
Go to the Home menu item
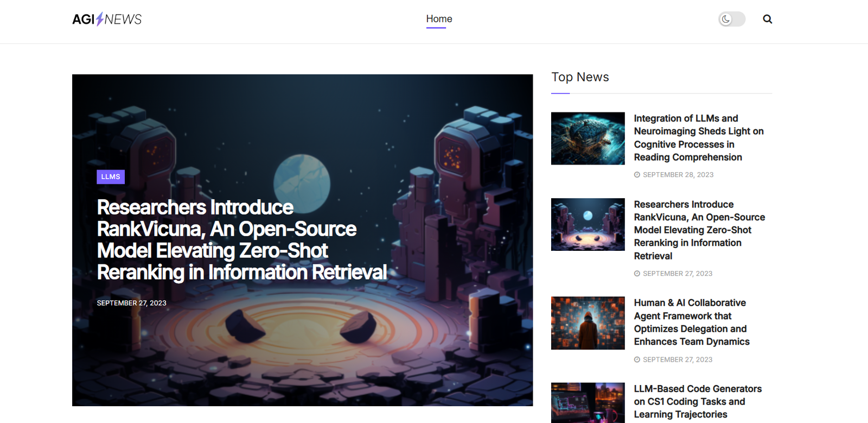(439, 19)
